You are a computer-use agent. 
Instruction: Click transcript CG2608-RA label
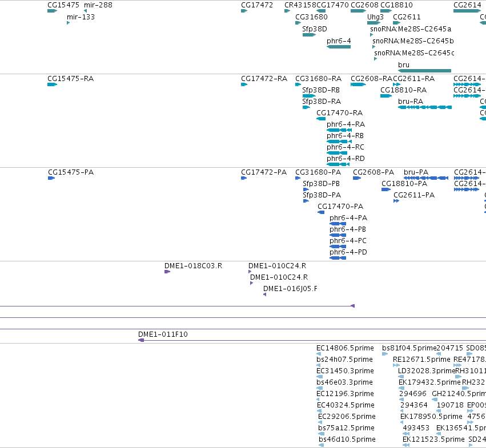tap(371, 79)
